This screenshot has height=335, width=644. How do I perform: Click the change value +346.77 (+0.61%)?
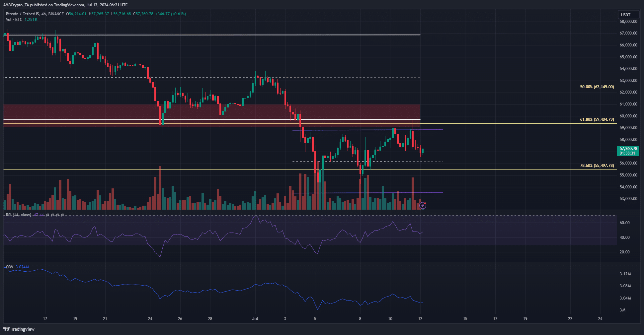(171, 14)
